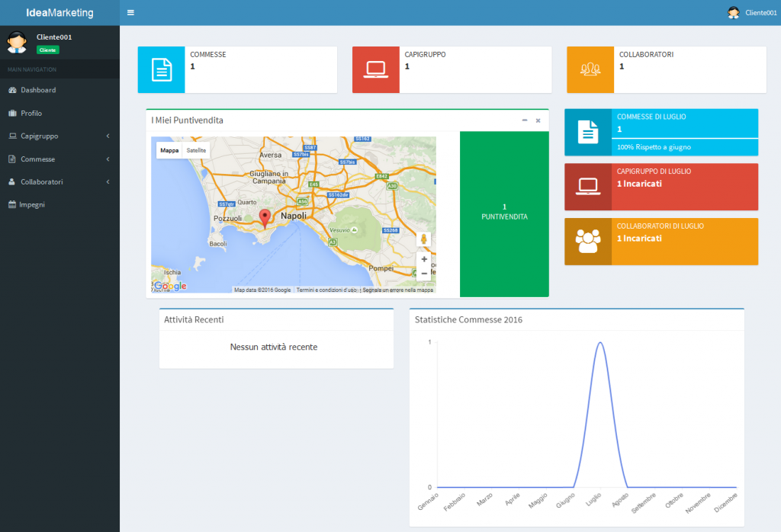Click the Impegni calendar icon
781x532 pixels.
click(12, 204)
